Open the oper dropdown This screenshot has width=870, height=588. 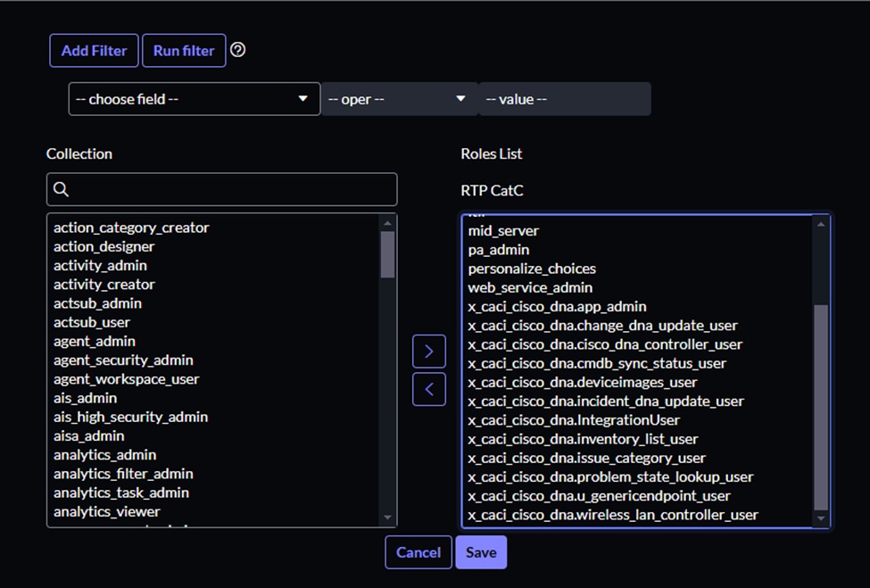coord(399,99)
